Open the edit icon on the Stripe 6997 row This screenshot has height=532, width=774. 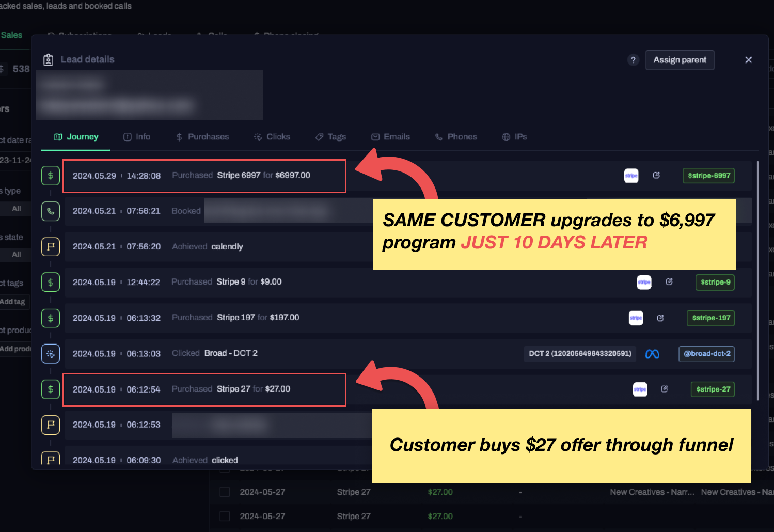pos(656,175)
